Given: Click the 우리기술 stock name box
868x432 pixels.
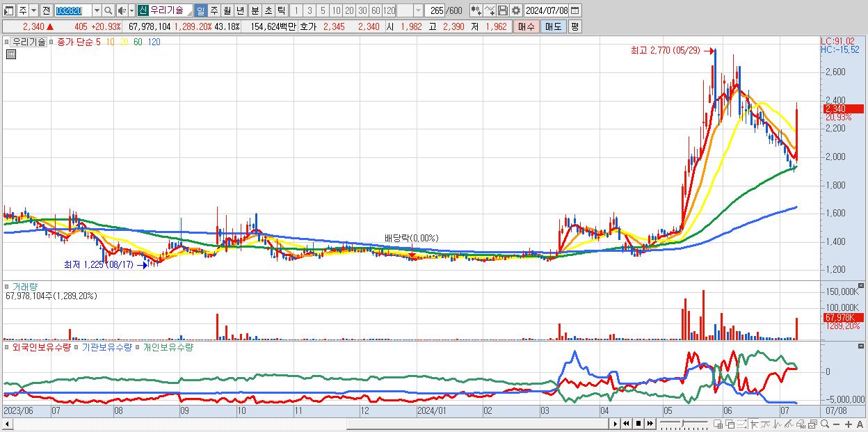Looking at the screenshot, I should click(171, 10).
